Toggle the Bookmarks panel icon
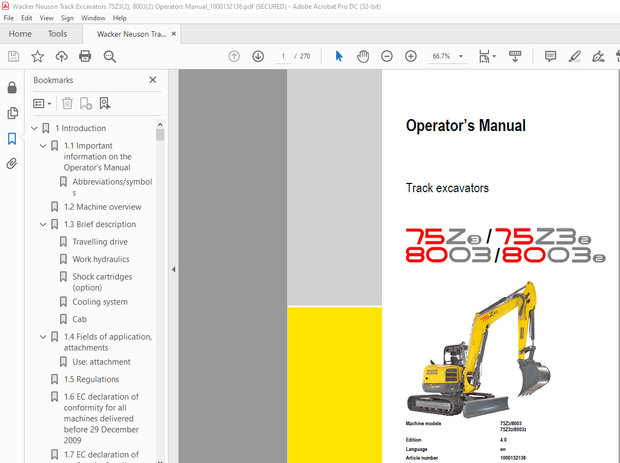Viewport: 620px width, 463px height. (x=12, y=138)
